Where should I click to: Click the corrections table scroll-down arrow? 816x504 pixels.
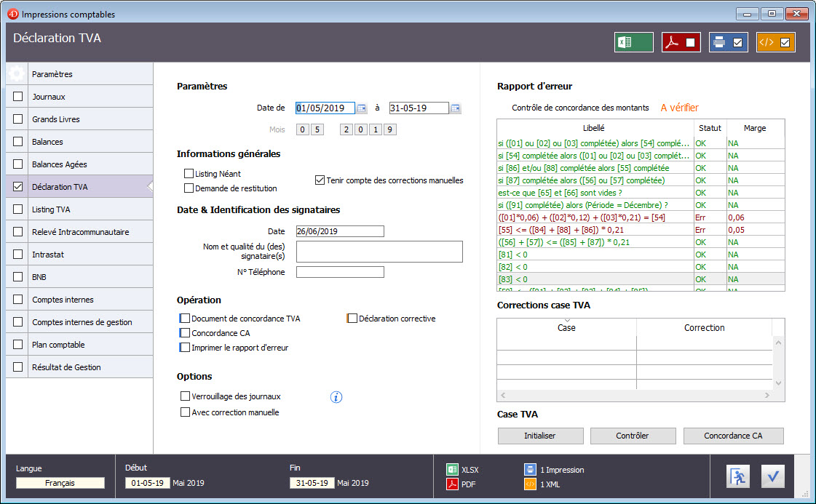tap(778, 383)
